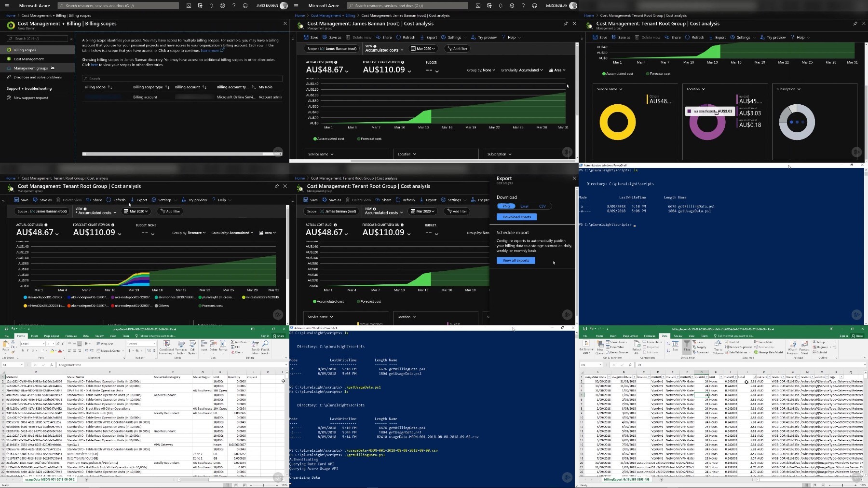Open Format as Table in the usageData Excel ribbon
The height and width of the screenshot is (488, 868).
pyautogui.click(x=181, y=347)
